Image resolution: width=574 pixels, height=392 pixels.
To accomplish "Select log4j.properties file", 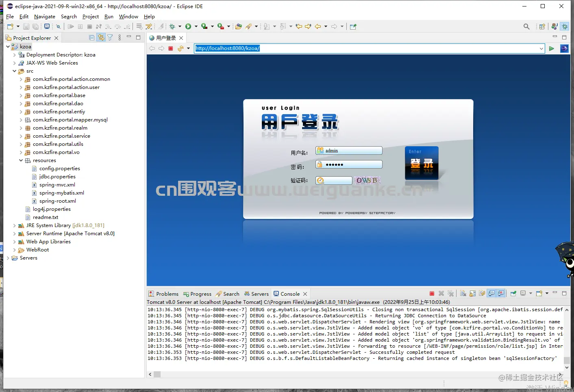I will [x=52, y=209].
